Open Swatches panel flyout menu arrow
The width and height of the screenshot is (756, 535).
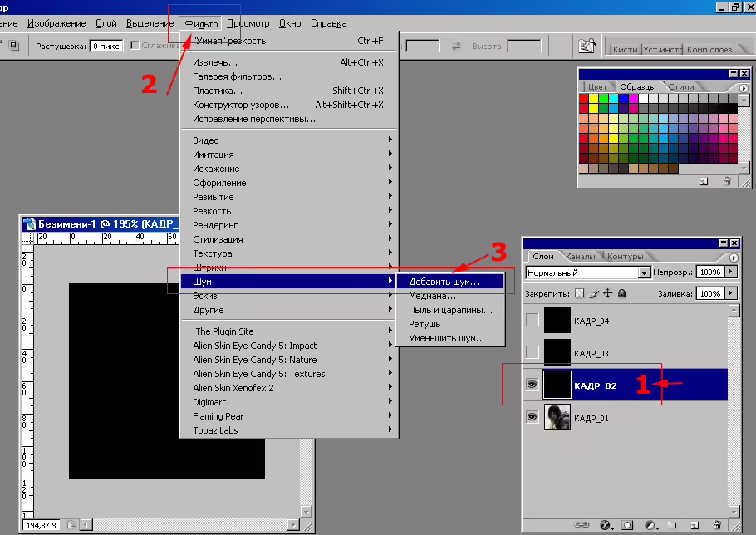744,88
